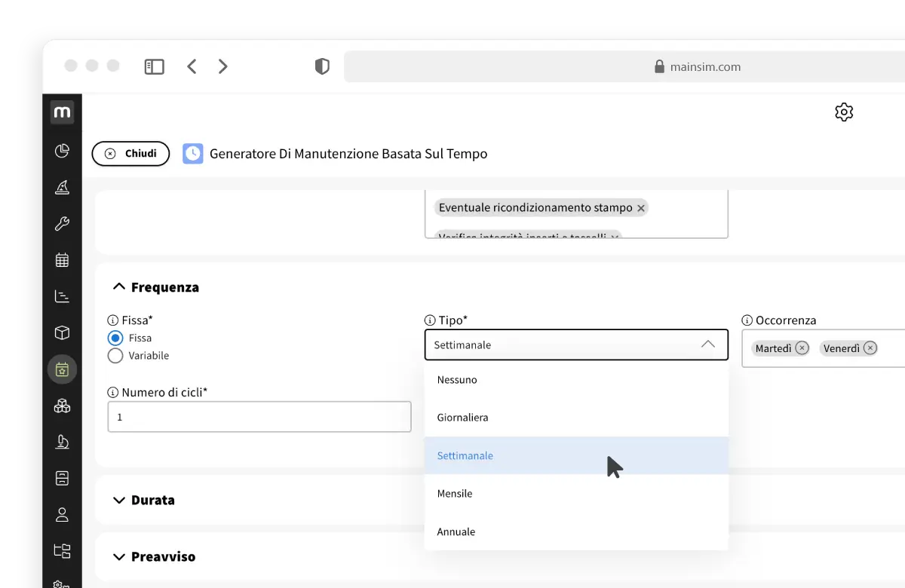The image size is (905, 588).
Task: Click info icon next to Occorrenza label
Action: [x=747, y=320]
